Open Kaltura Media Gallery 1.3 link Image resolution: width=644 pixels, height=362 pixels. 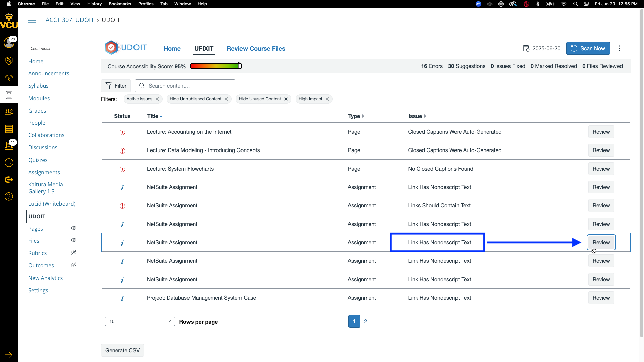(46, 188)
